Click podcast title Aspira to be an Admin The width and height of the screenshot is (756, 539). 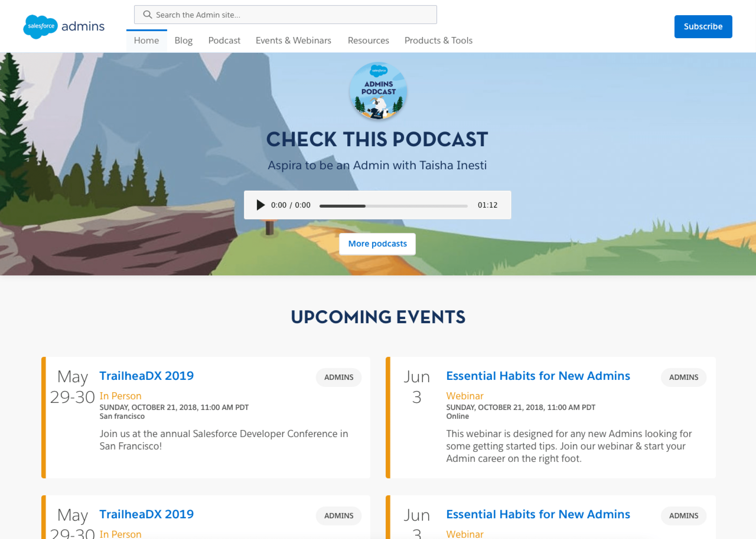click(x=377, y=165)
